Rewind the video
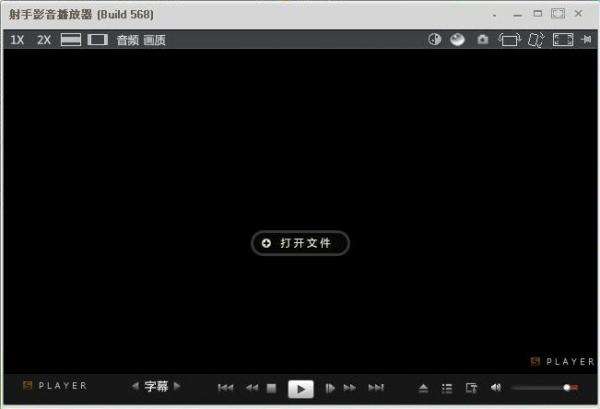The image size is (600, 409). [251, 388]
